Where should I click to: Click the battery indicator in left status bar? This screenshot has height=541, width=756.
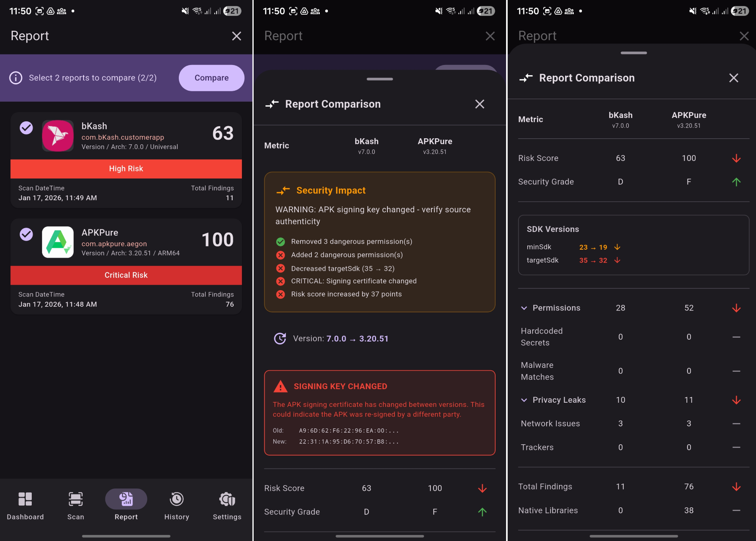(x=232, y=11)
